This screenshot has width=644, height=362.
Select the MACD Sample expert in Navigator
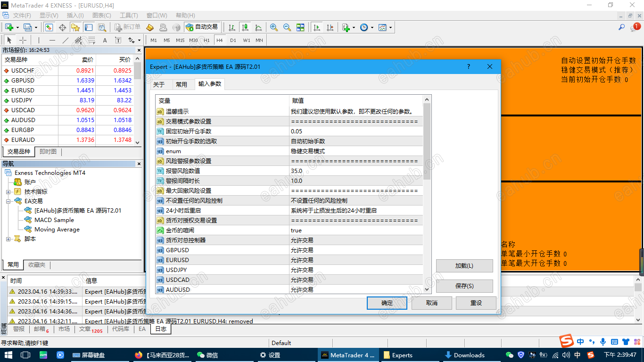click(54, 220)
